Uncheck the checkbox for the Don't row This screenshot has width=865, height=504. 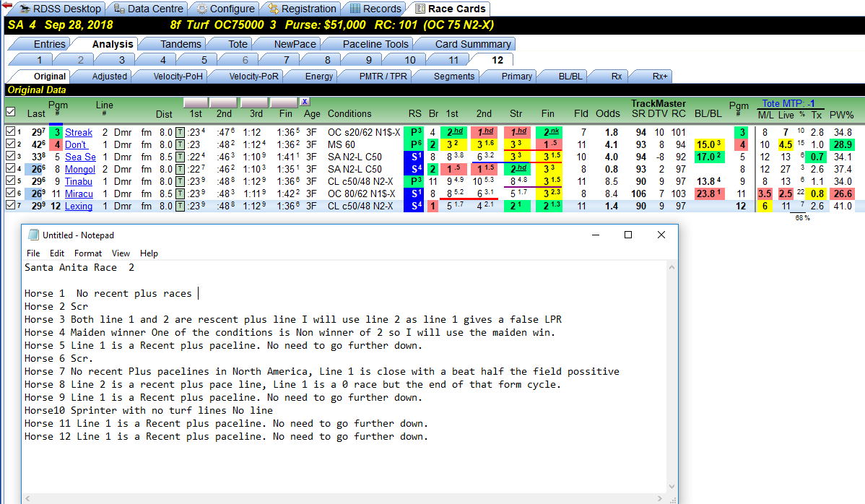[x=10, y=144]
